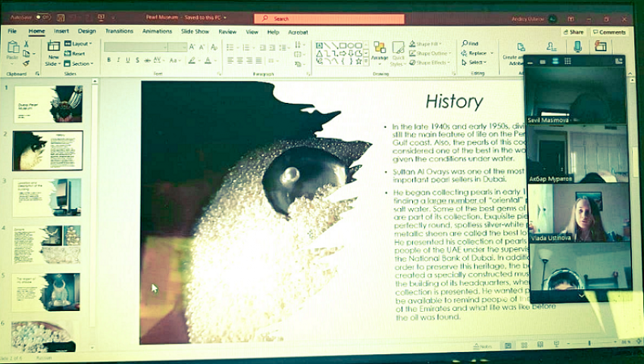Switch to the Slide Show tab

pos(195,31)
